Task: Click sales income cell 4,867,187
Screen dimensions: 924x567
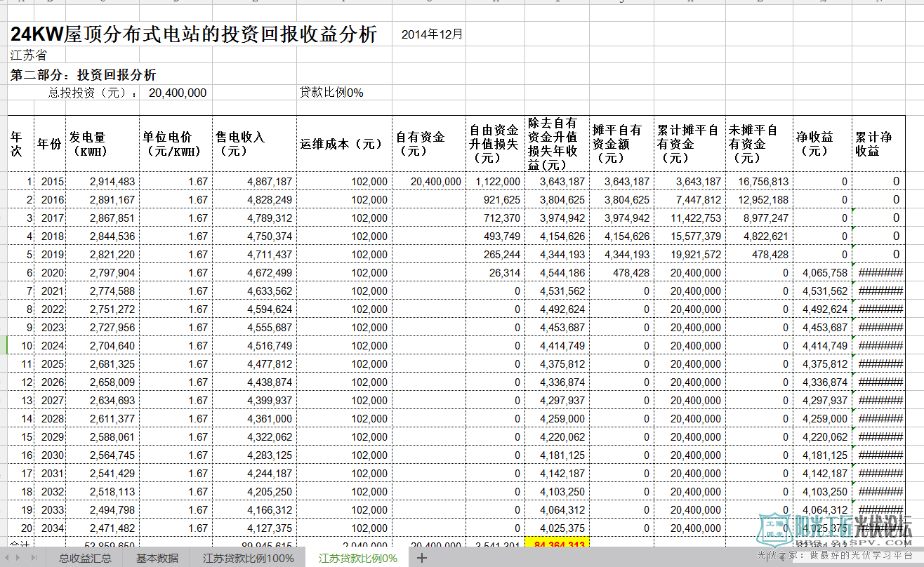Action: 254,181
